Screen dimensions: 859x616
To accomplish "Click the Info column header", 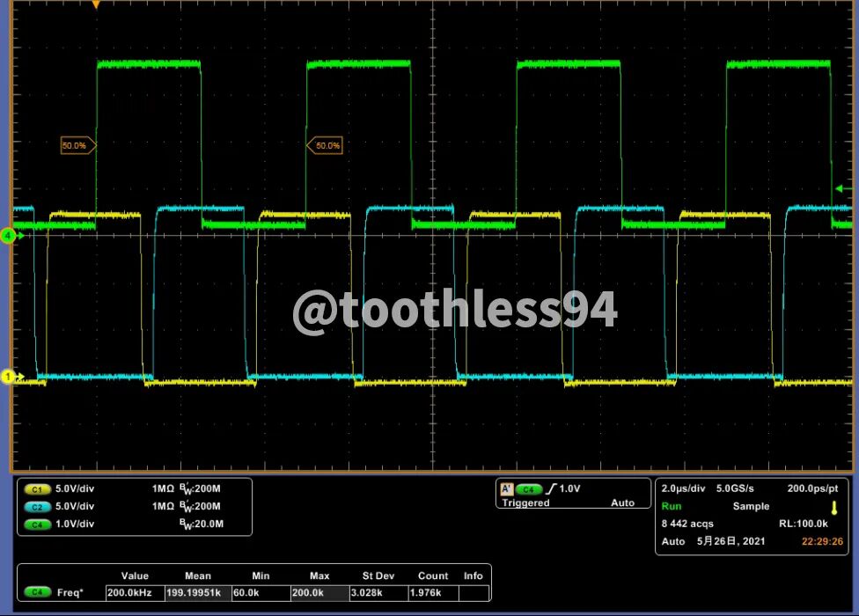I will pos(474,576).
